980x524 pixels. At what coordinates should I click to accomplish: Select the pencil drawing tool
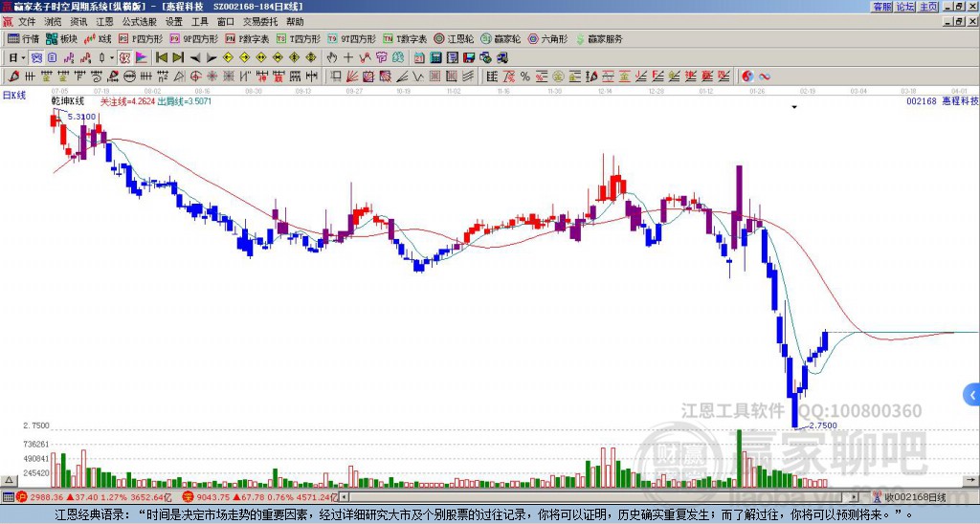coord(12,76)
